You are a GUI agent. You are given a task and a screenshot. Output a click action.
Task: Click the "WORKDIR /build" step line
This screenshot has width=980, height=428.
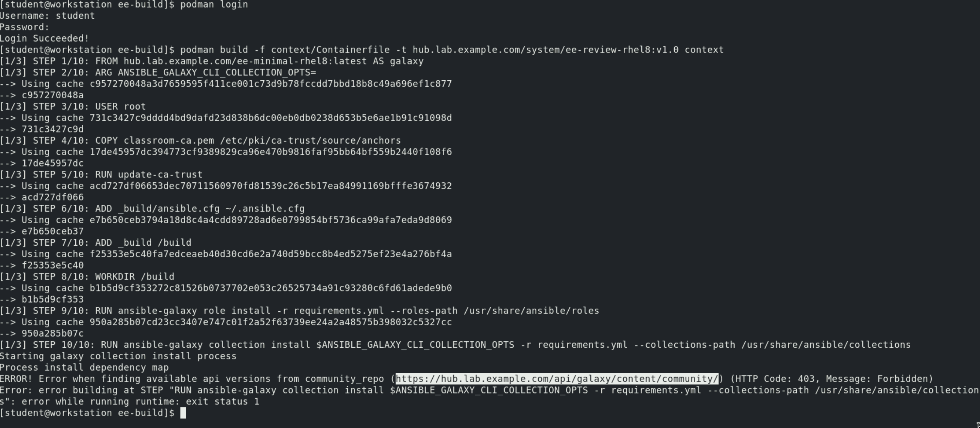point(87,277)
